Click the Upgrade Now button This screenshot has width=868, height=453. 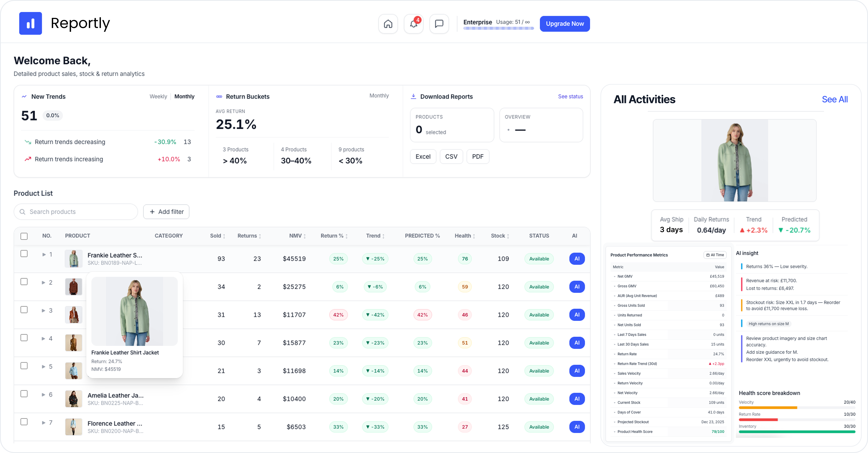point(565,23)
